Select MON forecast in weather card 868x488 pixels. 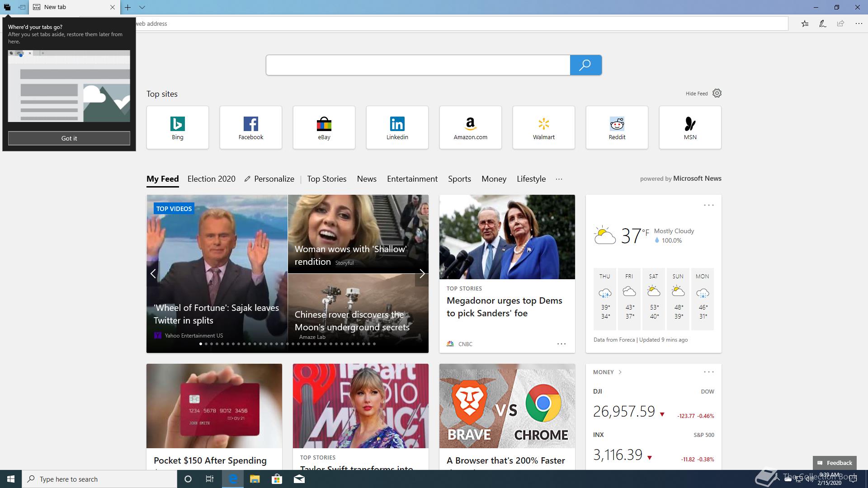pos(703,299)
